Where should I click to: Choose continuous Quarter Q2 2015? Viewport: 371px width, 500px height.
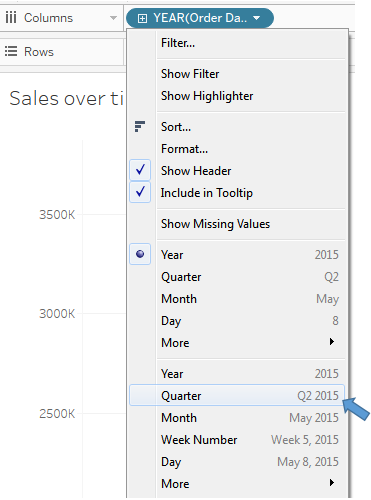coord(237,395)
